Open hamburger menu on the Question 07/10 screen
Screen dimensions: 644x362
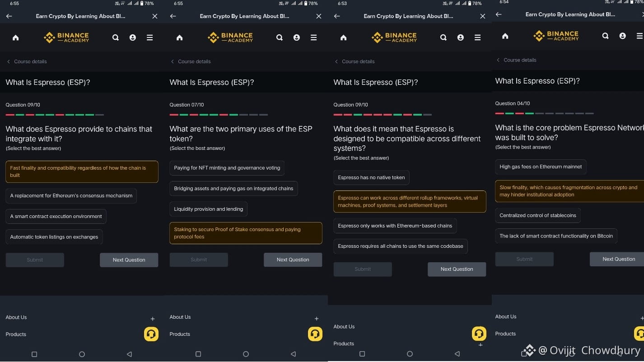(x=313, y=37)
